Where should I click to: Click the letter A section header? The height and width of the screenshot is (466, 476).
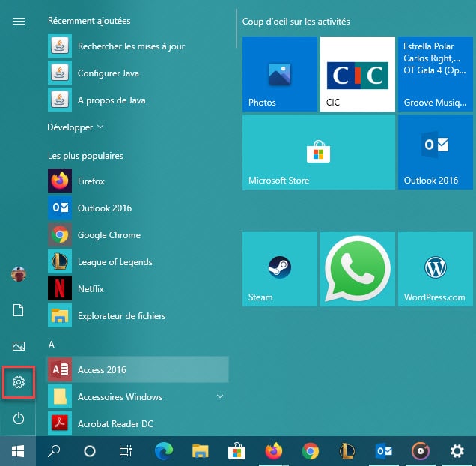point(52,344)
